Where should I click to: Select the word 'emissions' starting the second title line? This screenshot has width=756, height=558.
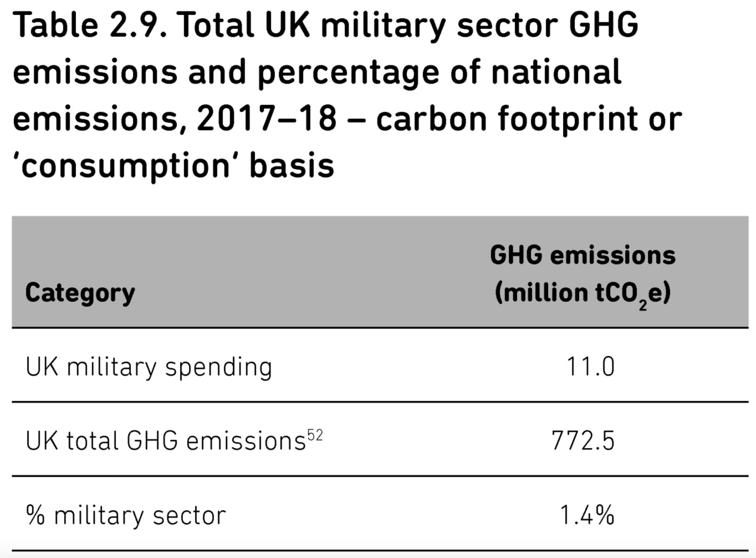[x=95, y=72]
